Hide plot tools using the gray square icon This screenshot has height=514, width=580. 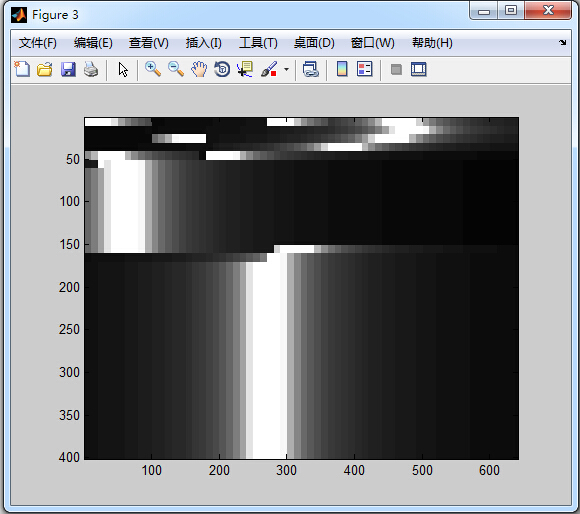[x=396, y=70]
